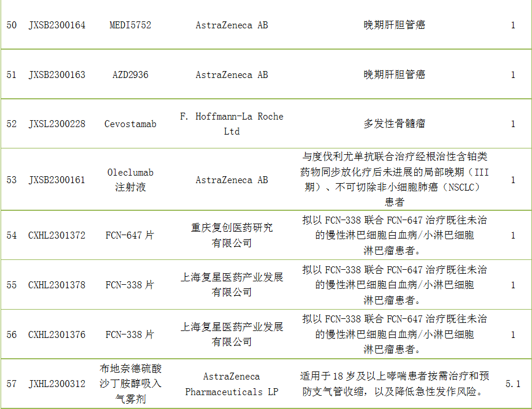Select drug name AZD2936
Screen dimensions: 532x409
coord(131,75)
